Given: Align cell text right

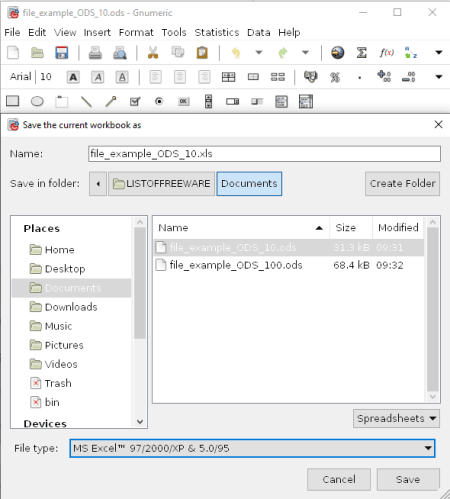Looking at the screenshot, I should coord(204,77).
